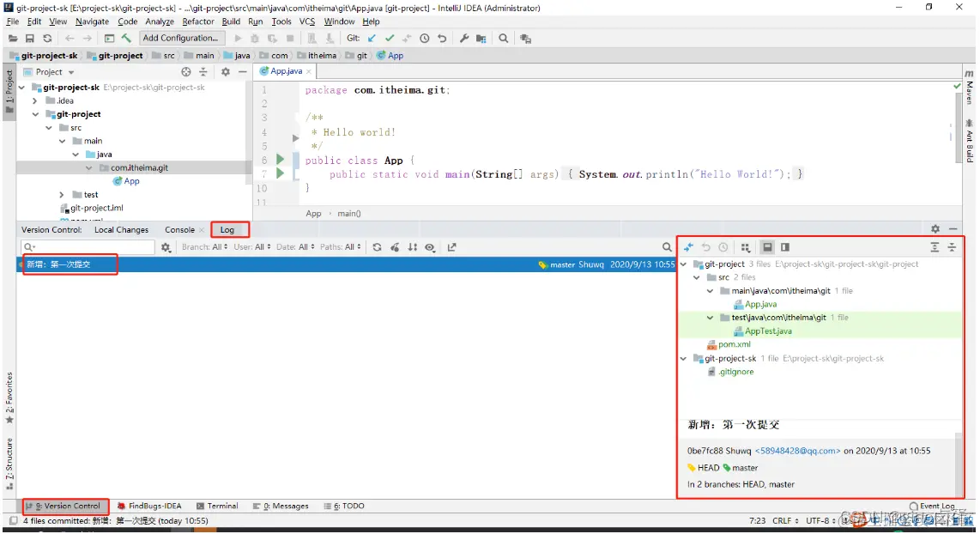Click the Open folder icon in main toolbar

tap(13, 38)
